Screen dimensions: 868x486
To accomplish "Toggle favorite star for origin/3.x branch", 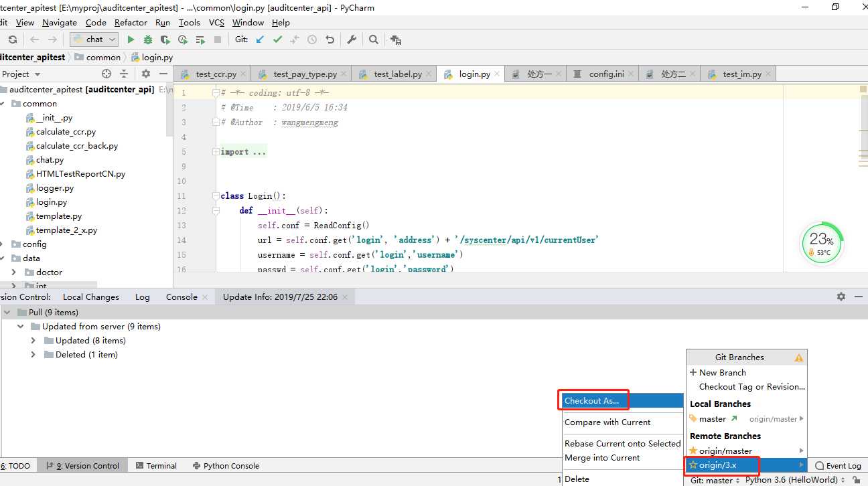I will coord(693,465).
